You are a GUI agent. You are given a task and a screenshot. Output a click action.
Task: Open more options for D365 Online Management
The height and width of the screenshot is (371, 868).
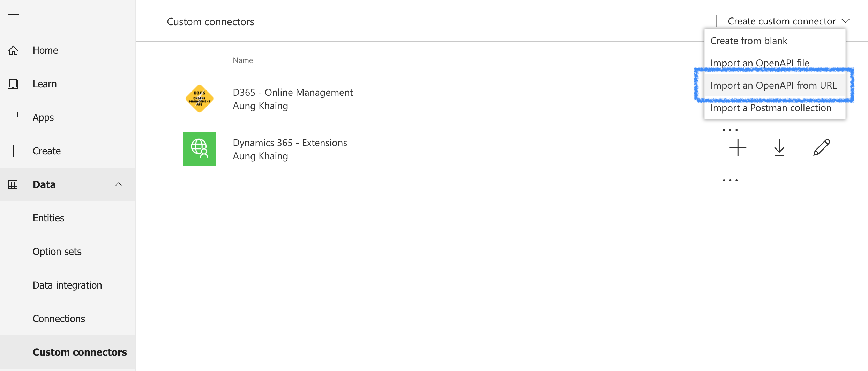point(730,130)
